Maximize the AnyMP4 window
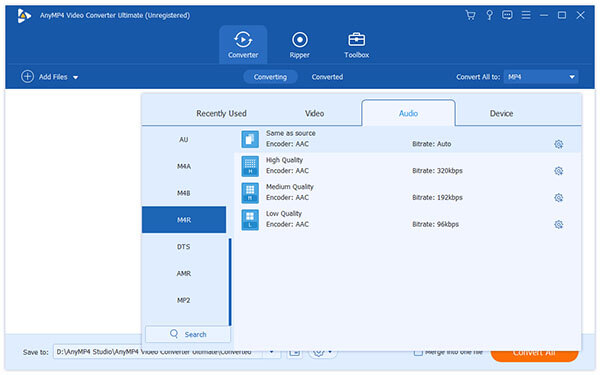The height and width of the screenshot is (375, 600). tap(562, 15)
